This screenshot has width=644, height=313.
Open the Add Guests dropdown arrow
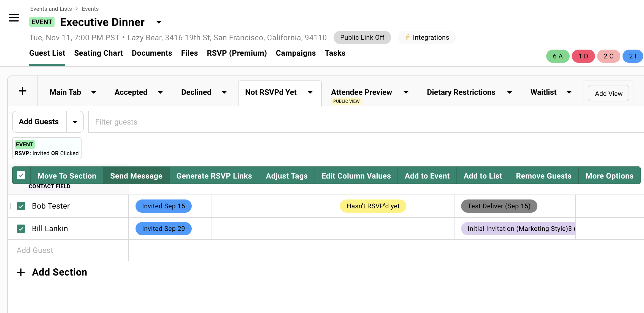[75, 122]
